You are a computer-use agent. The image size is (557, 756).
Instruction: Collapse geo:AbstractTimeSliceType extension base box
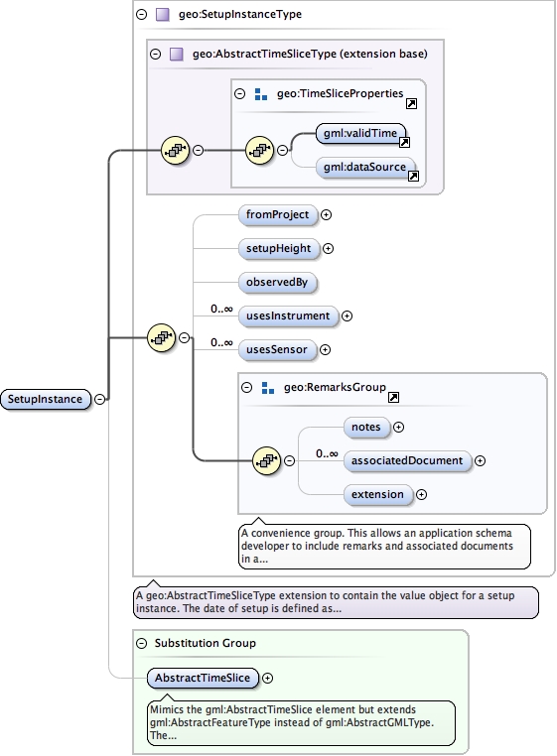point(156,54)
